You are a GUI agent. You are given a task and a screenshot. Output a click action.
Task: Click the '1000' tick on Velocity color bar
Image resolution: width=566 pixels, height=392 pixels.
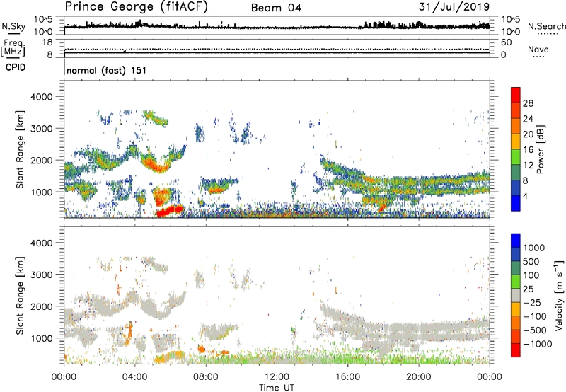point(534,248)
